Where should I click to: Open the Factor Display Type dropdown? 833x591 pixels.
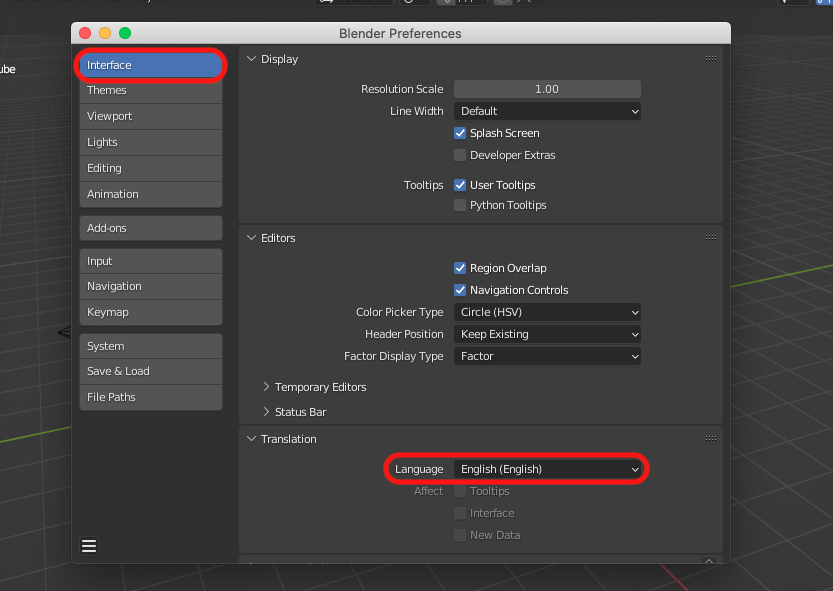pyautogui.click(x=547, y=356)
